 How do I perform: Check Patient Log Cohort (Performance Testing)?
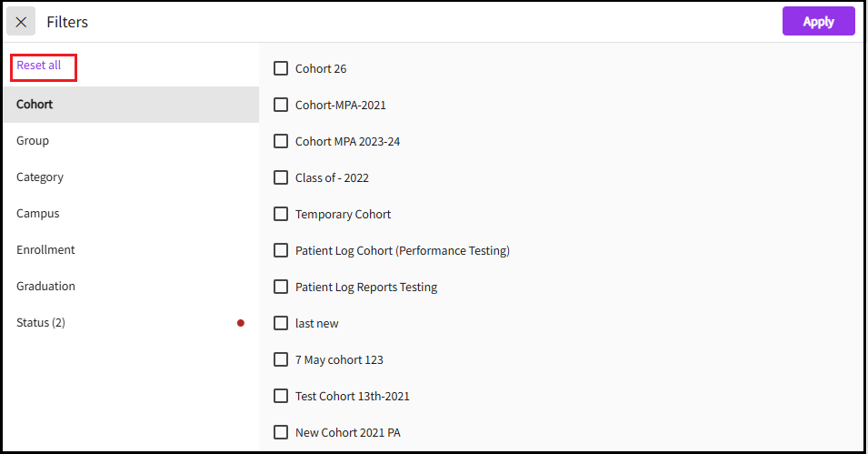point(281,250)
